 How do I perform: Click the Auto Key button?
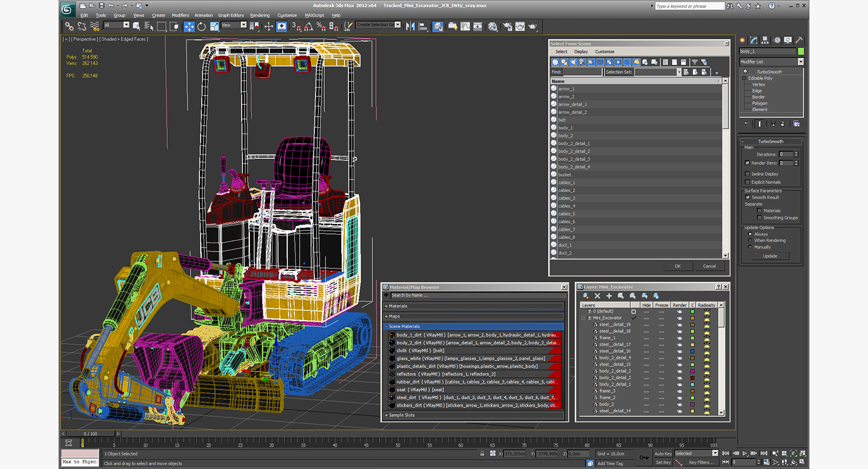point(663,453)
